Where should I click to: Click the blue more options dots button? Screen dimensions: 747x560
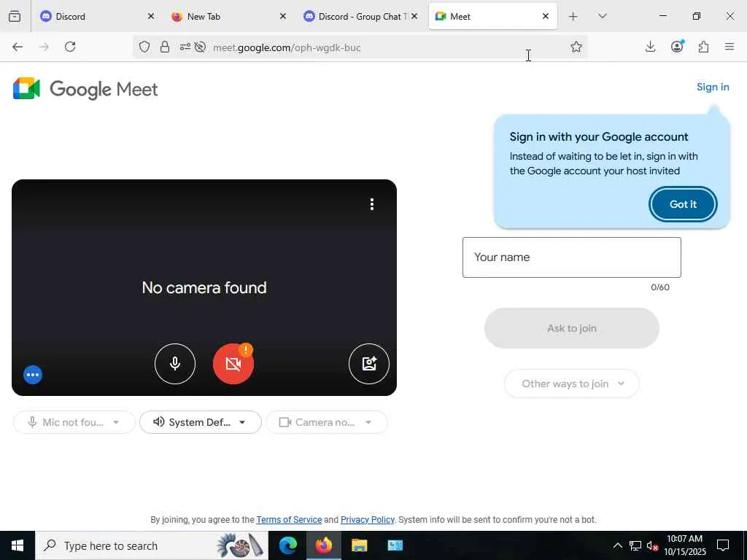click(x=33, y=375)
